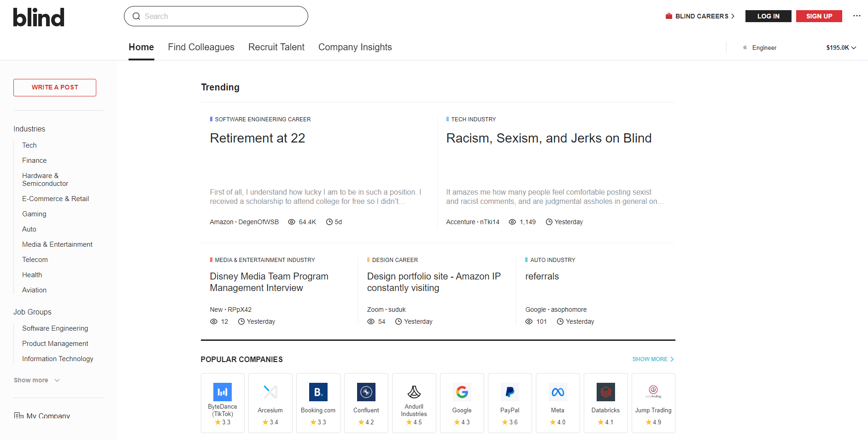868x440 pixels.
Task: Click the red briefcase Blind Careers icon
Action: pos(669,16)
